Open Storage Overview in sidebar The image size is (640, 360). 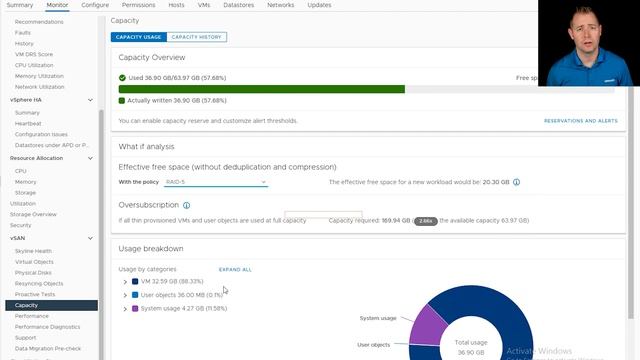[33, 214]
